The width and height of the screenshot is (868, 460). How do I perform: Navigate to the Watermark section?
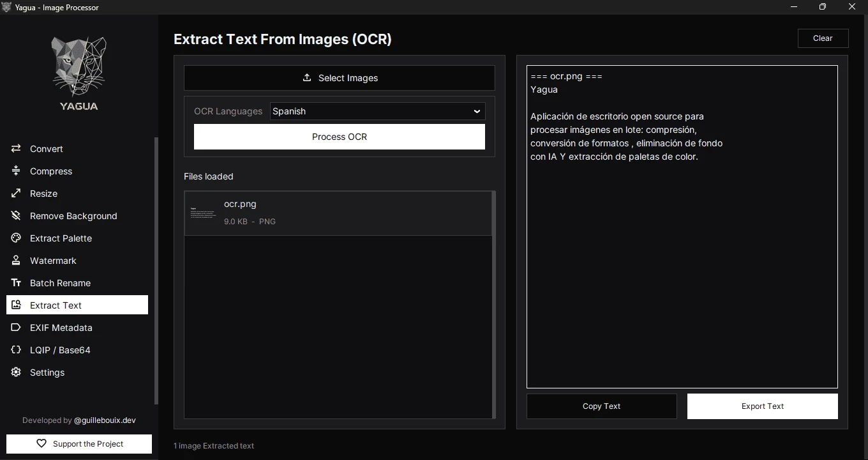coord(77,261)
